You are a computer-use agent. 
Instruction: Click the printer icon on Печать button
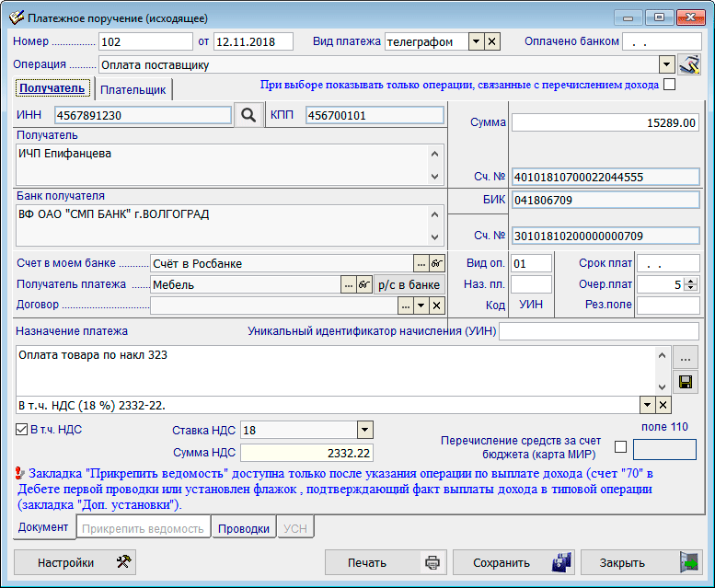tap(432, 562)
